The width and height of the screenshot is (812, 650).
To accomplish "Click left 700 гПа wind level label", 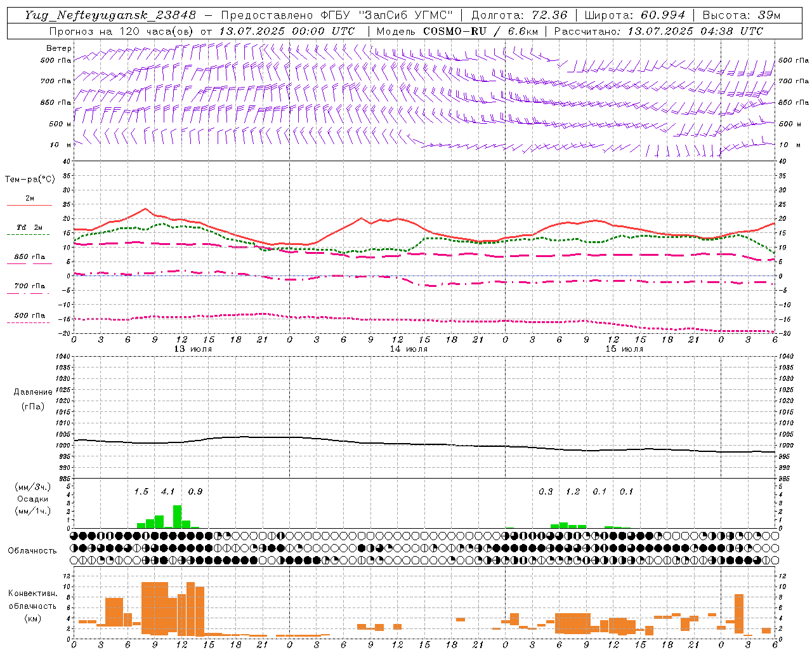I will tap(56, 82).
